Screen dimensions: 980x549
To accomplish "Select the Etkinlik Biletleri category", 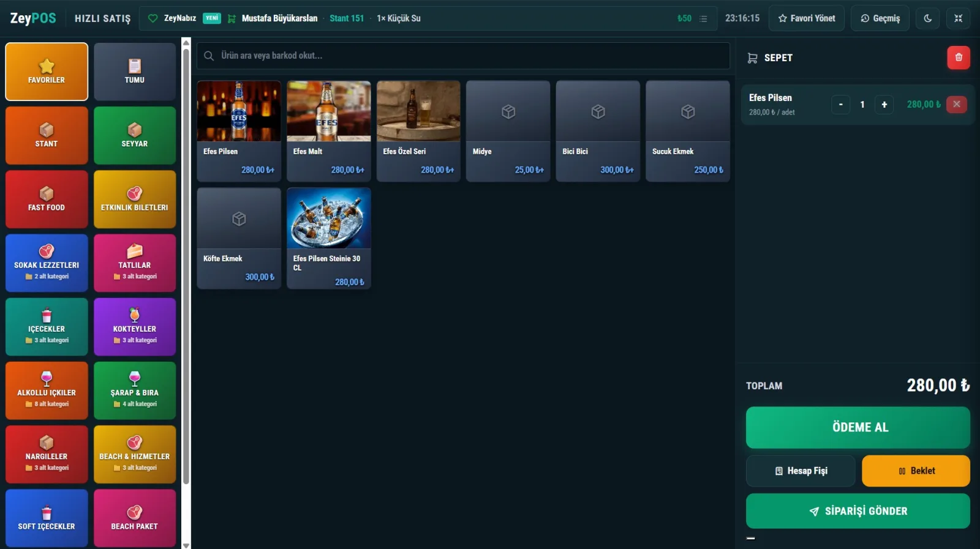I will [135, 199].
